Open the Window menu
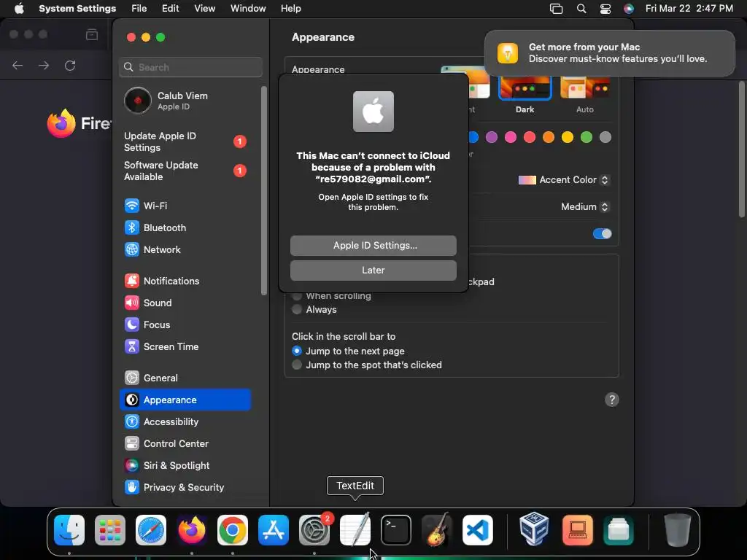The width and height of the screenshot is (747, 560). [248, 9]
